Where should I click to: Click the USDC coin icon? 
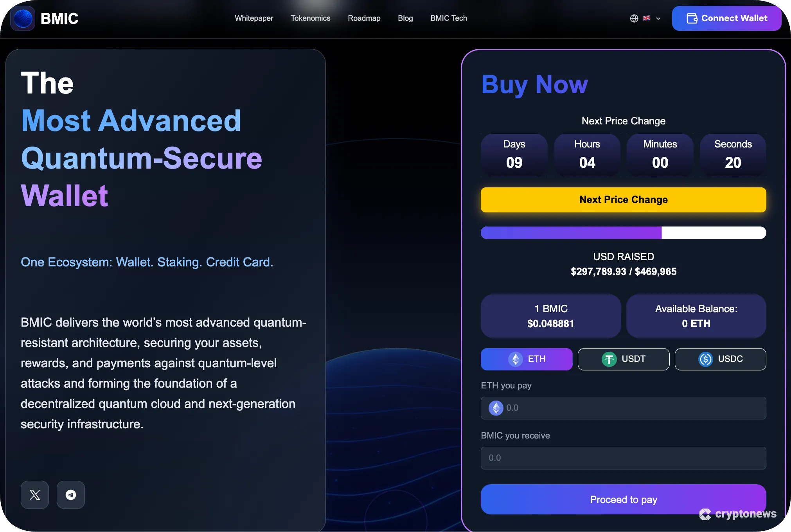[706, 359]
